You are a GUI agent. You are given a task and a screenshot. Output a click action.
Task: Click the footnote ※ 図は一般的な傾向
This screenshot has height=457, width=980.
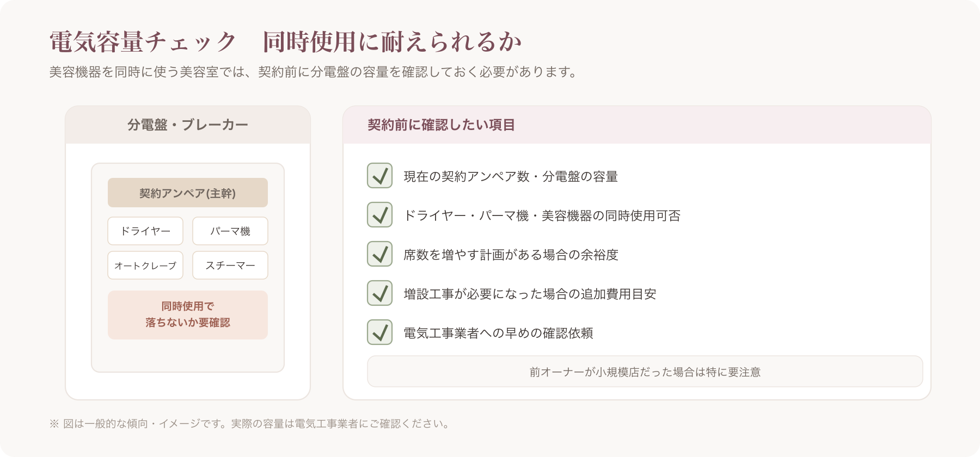point(251,424)
